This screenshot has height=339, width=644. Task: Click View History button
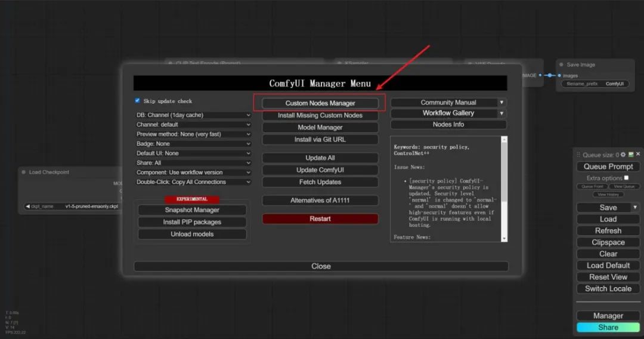pyautogui.click(x=608, y=195)
